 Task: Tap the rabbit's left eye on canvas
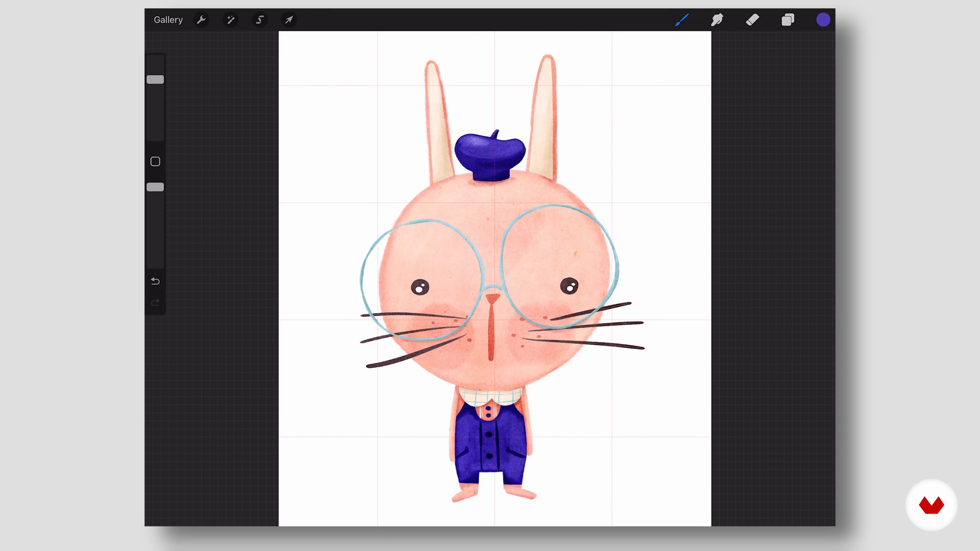coord(420,287)
